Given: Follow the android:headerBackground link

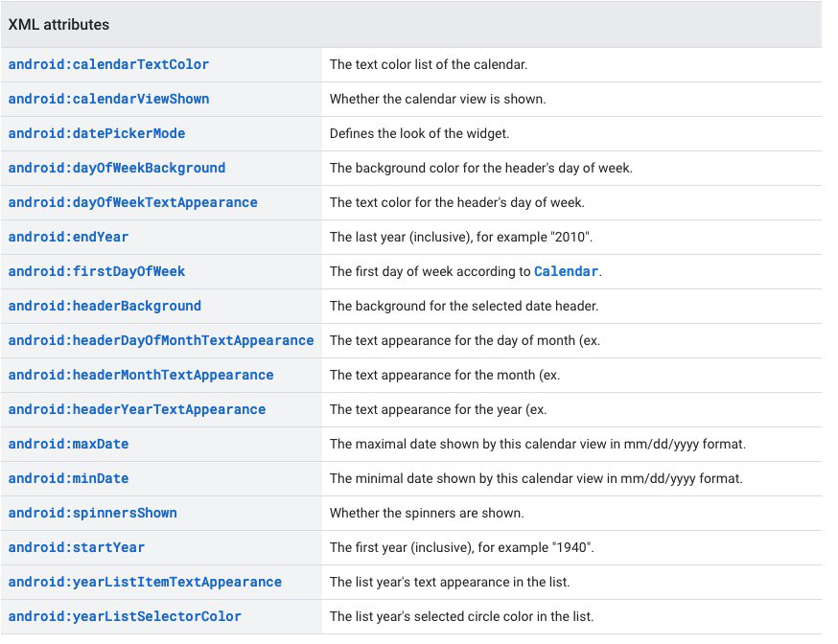Looking at the screenshot, I should click(105, 306).
